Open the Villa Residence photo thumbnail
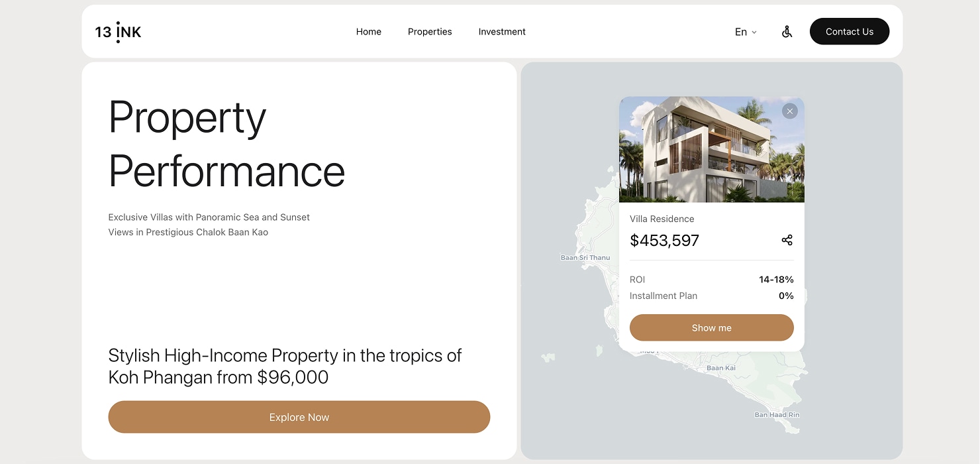This screenshot has height=464, width=980. 711,149
